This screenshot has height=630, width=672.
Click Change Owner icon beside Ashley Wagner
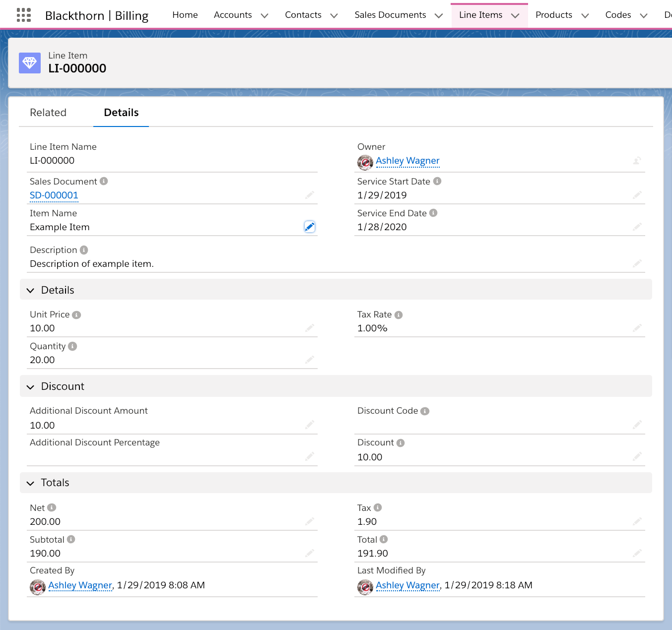coord(637,160)
